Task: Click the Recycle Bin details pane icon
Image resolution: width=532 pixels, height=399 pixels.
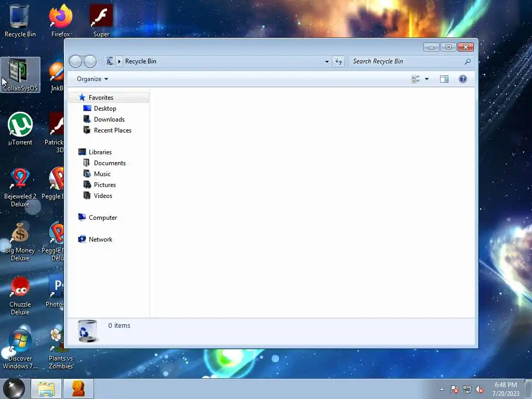Action: tap(87, 331)
